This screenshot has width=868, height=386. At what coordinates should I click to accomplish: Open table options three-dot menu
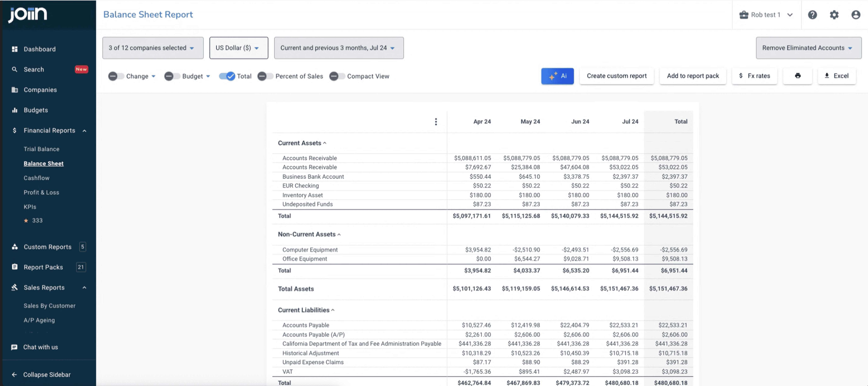point(436,122)
